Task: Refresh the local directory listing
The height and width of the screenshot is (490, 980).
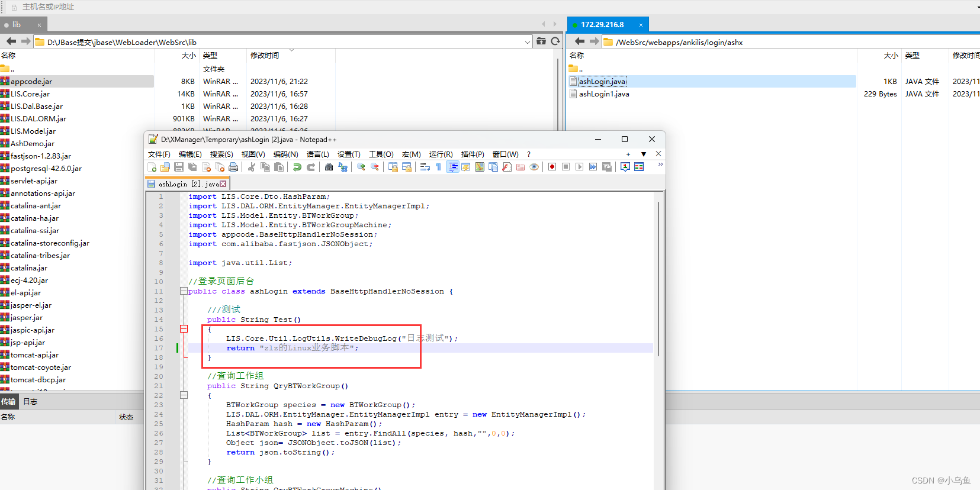Action: click(555, 41)
